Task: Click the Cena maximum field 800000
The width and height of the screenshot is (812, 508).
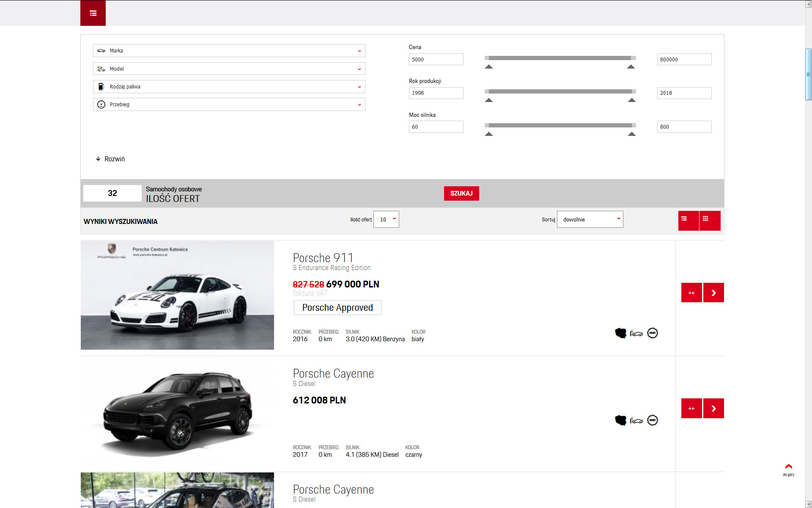Action: (x=684, y=59)
